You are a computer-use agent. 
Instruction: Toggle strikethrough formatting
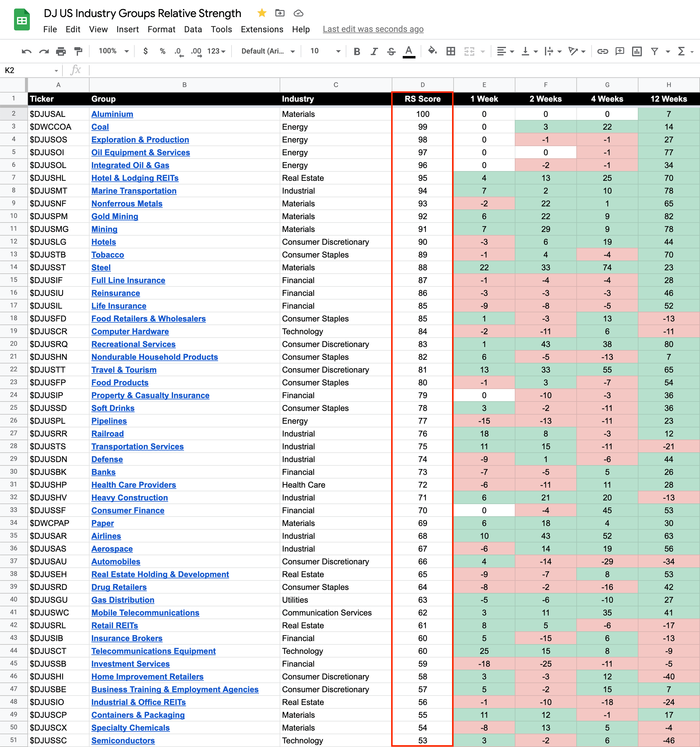pyautogui.click(x=391, y=51)
